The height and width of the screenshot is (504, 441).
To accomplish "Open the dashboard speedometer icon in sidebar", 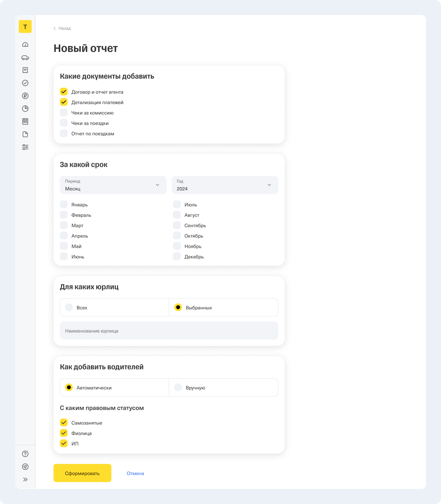I will point(25,45).
